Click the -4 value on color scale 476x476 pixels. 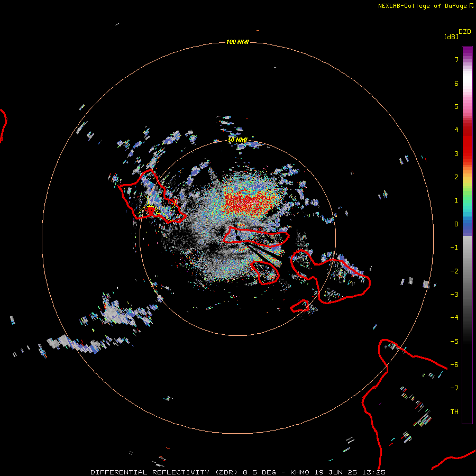tap(454, 318)
